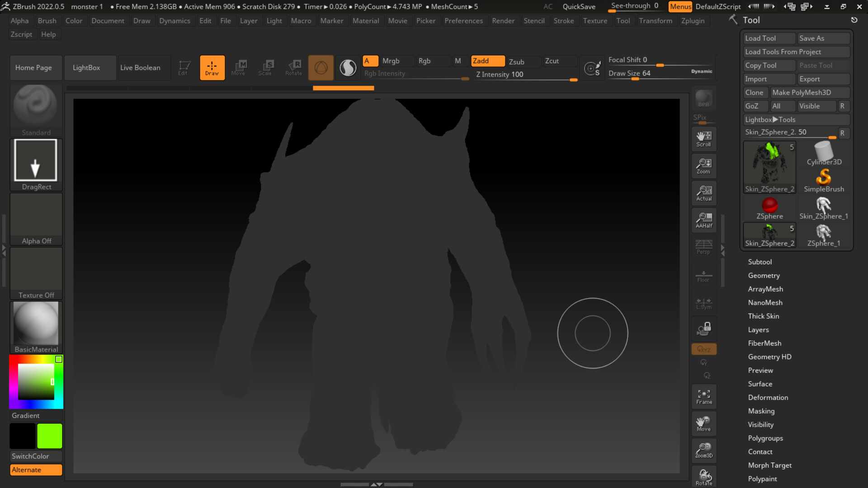Toggle the Floor grid
This screenshot has height=488, width=868.
click(704, 275)
